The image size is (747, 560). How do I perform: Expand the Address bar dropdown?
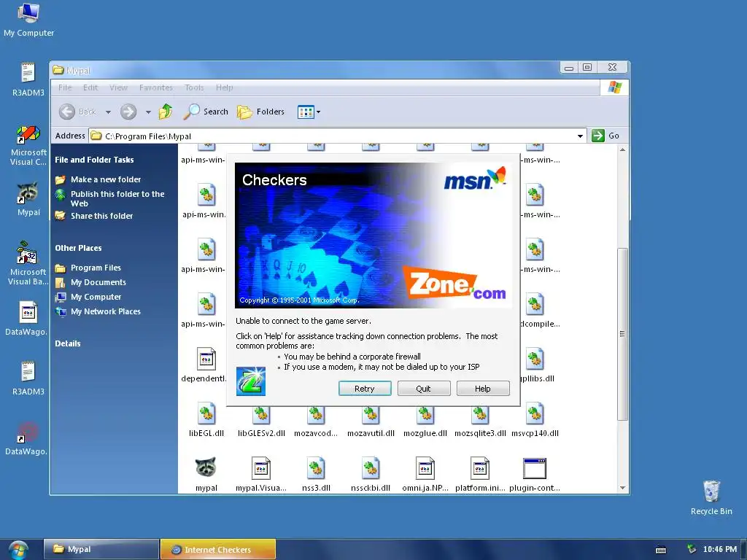point(580,136)
